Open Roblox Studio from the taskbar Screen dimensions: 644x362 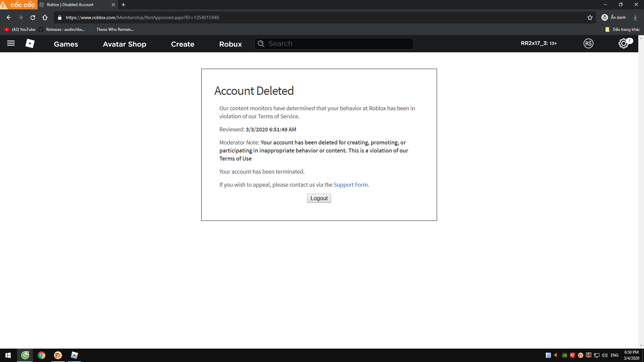[74, 355]
